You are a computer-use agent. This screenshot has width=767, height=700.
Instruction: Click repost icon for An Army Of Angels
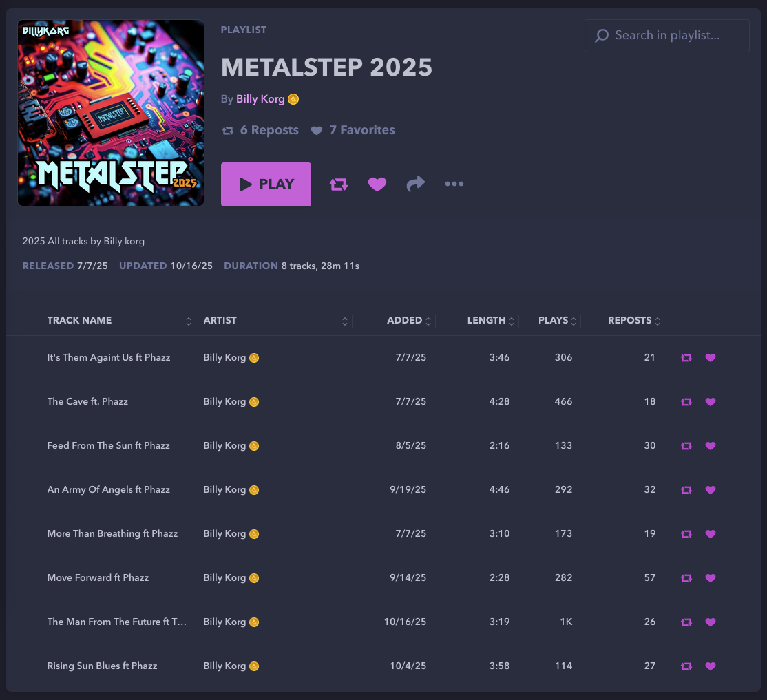point(686,490)
